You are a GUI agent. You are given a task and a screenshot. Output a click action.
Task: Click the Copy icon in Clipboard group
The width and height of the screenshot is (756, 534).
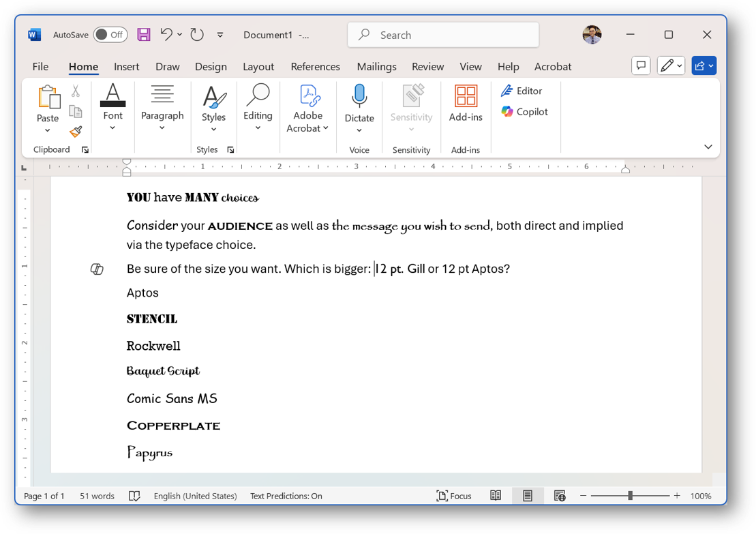(x=75, y=113)
